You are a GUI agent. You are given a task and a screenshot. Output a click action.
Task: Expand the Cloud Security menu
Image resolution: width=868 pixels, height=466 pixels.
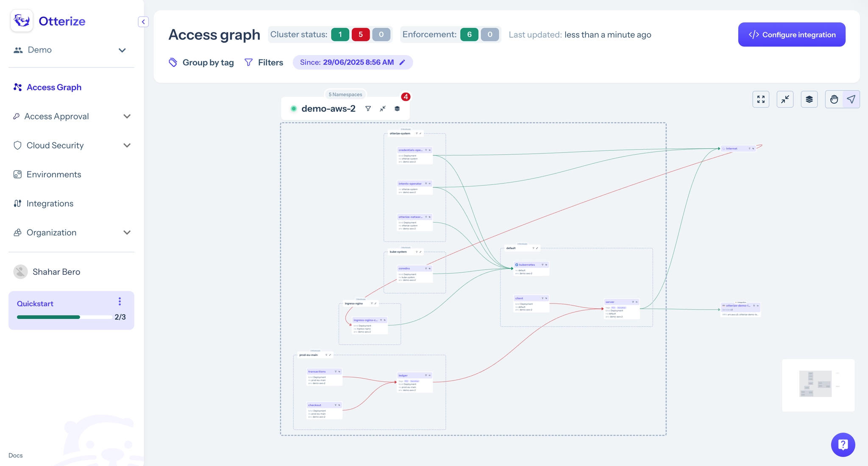(127, 145)
